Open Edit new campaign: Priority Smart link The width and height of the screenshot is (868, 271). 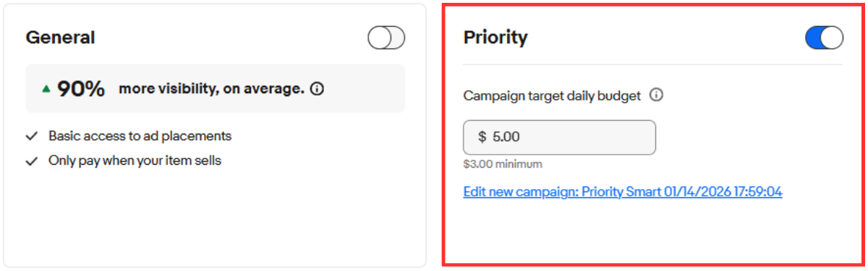[623, 192]
